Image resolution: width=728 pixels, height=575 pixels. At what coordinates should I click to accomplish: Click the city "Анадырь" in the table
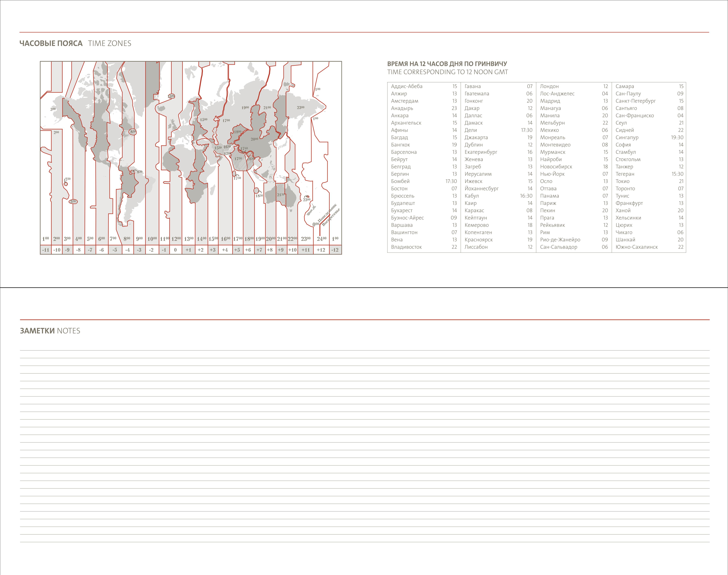click(x=402, y=108)
